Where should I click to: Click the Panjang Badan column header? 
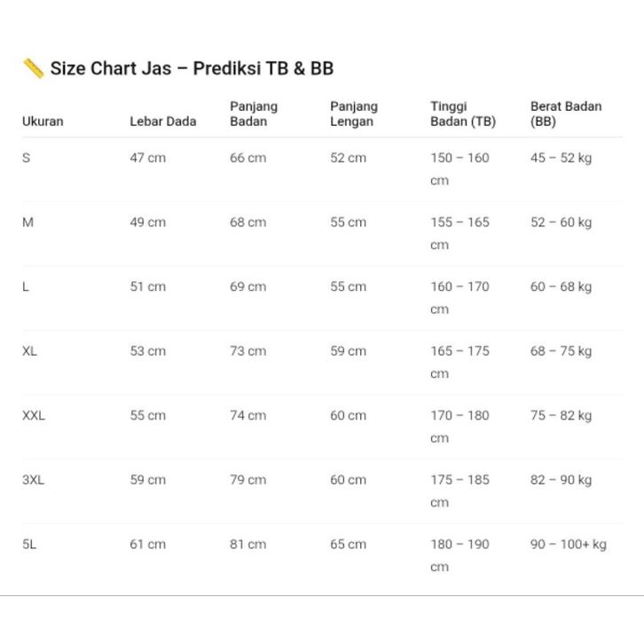coord(254,114)
